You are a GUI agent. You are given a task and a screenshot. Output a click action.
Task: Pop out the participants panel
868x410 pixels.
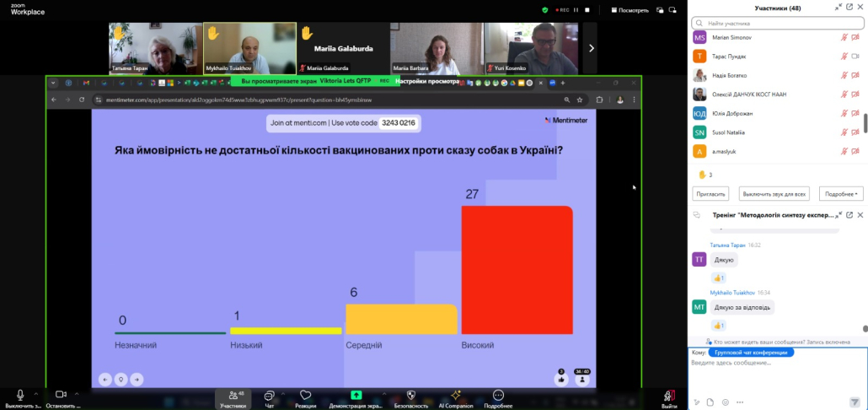pos(849,8)
